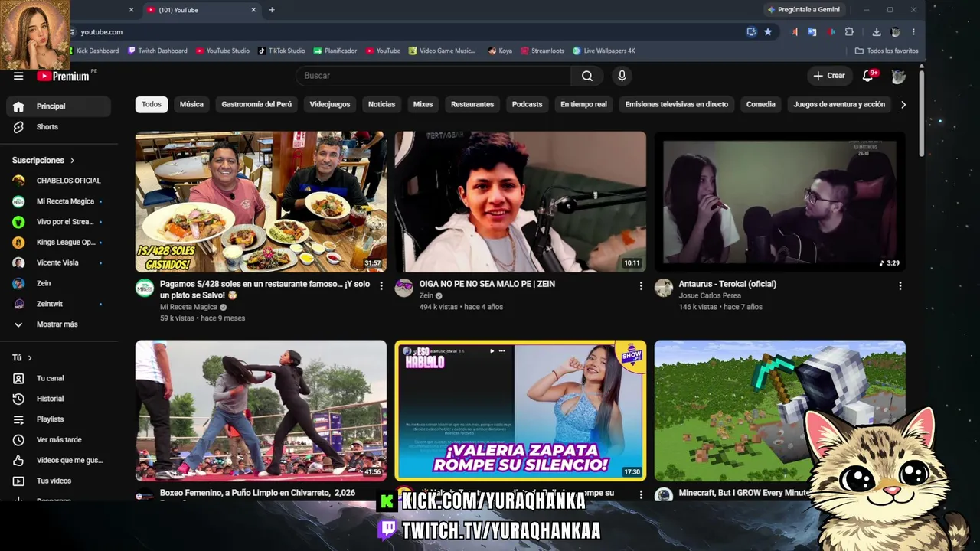
Task: Click the page's vertical scrollbar
Action: [x=921, y=115]
